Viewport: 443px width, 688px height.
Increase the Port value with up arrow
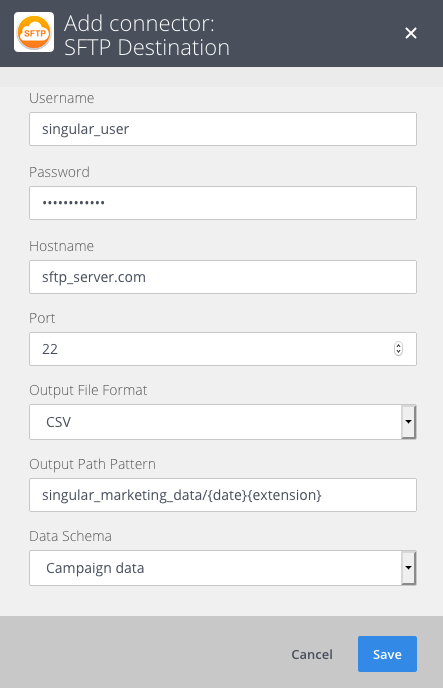pyautogui.click(x=398, y=346)
